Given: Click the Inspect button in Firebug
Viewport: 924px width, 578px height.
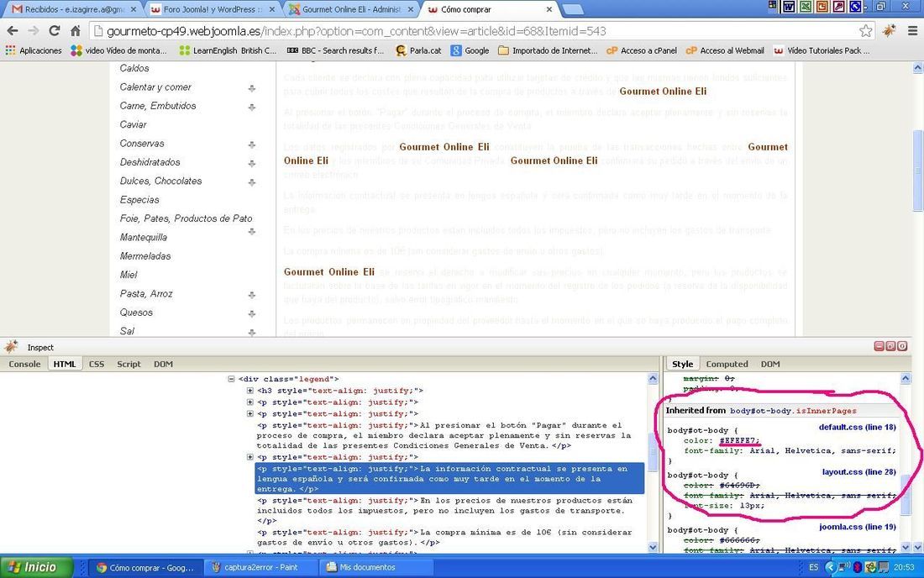Looking at the screenshot, I should 40,348.
